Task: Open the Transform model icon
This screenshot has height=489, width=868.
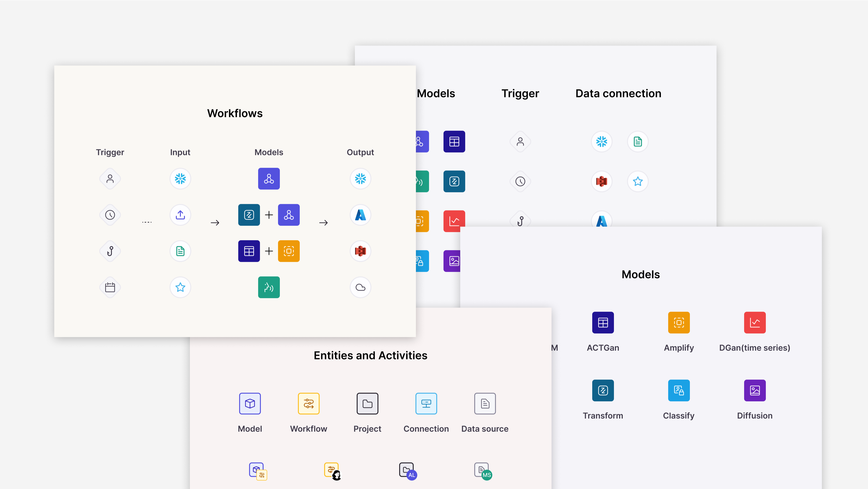Action: coord(603,390)
